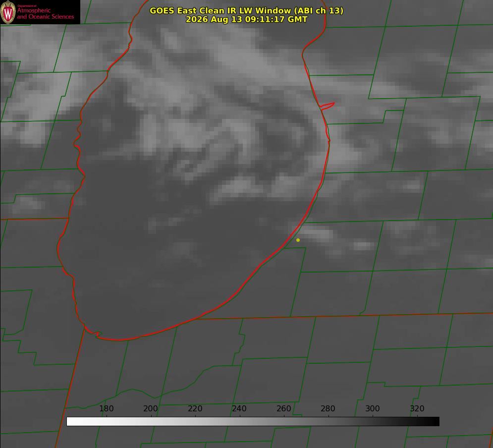
Task: Select the 180 label on the colorbar
Action: tap(106, 408)
